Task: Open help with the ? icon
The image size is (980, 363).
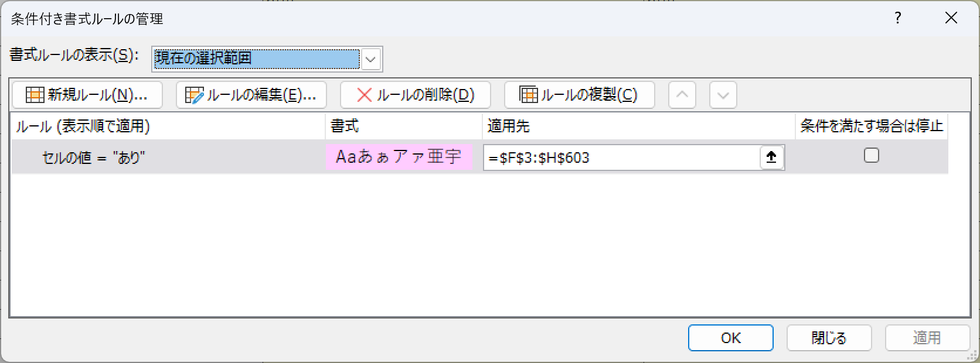Action: pos(897,18)
